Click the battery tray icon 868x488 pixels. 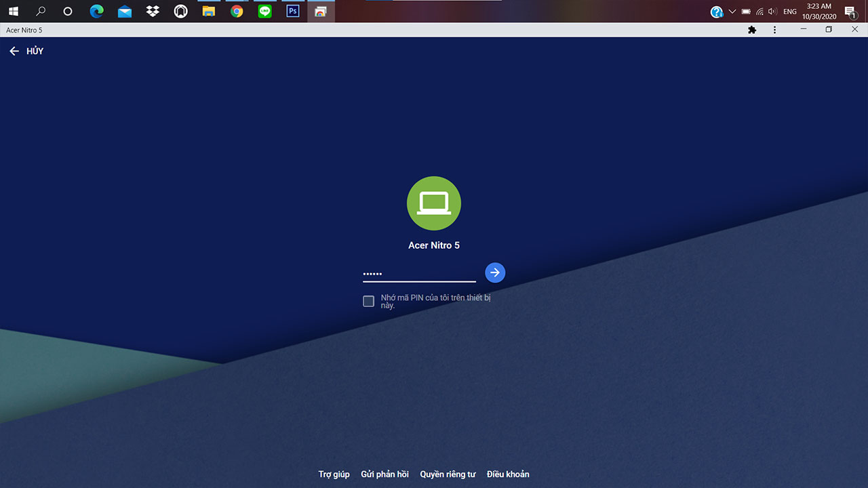coord(746,12)
